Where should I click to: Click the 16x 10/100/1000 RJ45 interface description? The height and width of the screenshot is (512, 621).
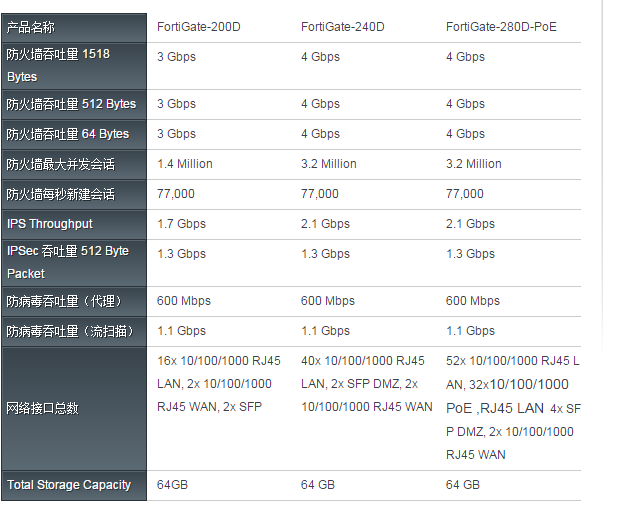pos(219,384)
